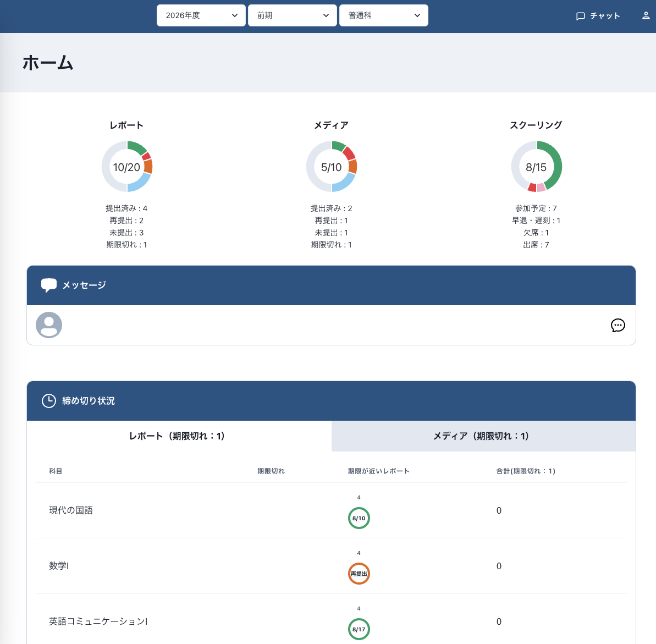Select the 数学I subject row
This screenshot has height=644, width=656.
pyautogui.click(x=332, y=566)
